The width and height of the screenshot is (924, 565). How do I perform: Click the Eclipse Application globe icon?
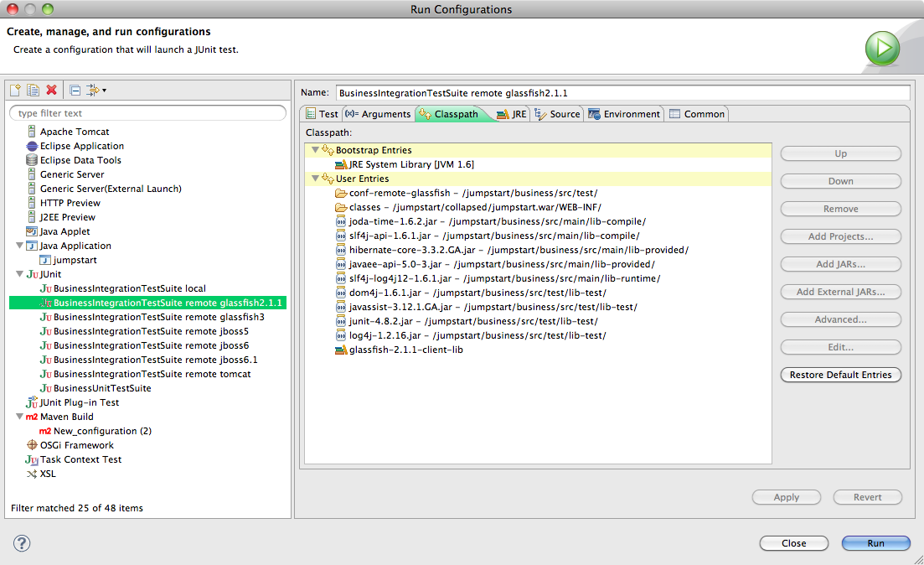32,146
